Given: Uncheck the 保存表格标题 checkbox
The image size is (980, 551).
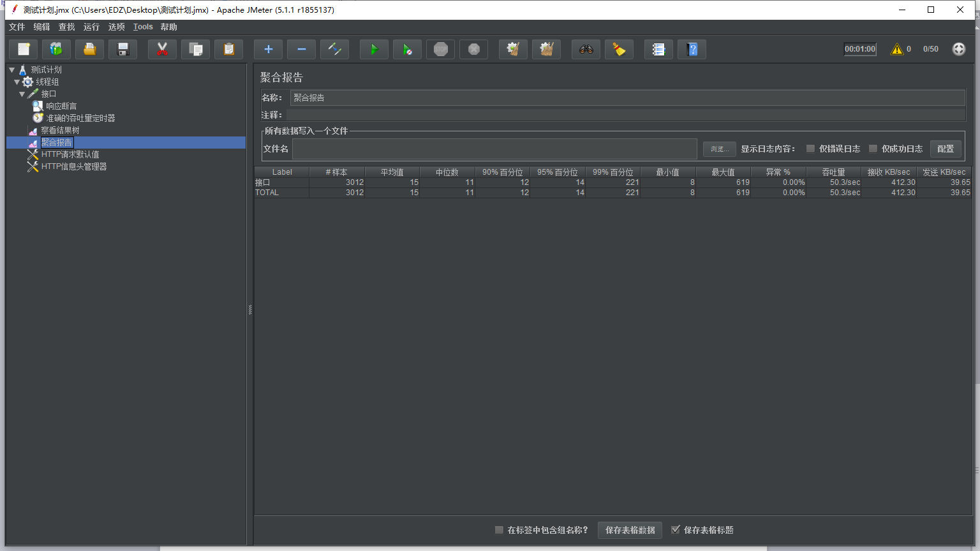Looking at the screenshot, I should [676, 530].
